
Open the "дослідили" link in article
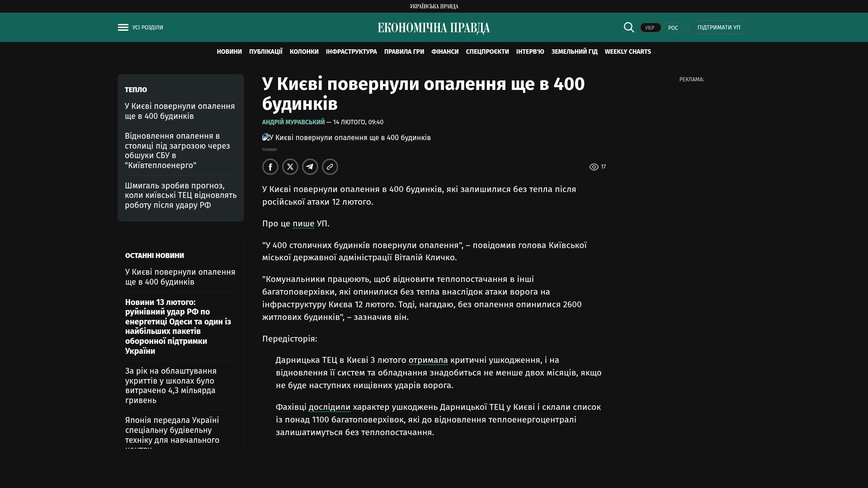[x=330, y=407]
